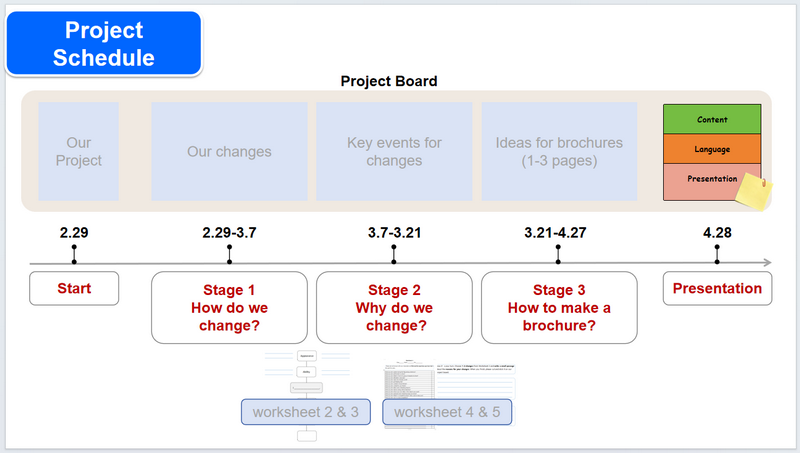Select the Our changes board card
Screen dimensions: 800x453
click(229, 151)
